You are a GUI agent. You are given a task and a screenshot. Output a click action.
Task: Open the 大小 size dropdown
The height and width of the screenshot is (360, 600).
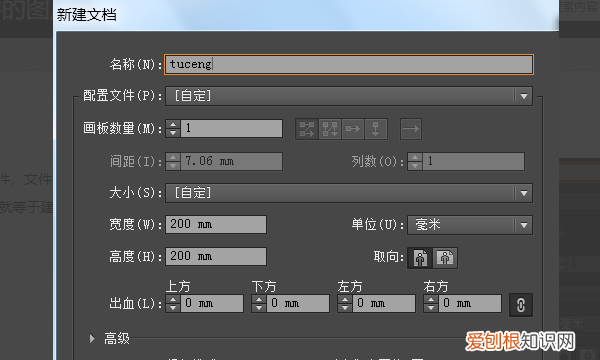[x=349, y=193]
